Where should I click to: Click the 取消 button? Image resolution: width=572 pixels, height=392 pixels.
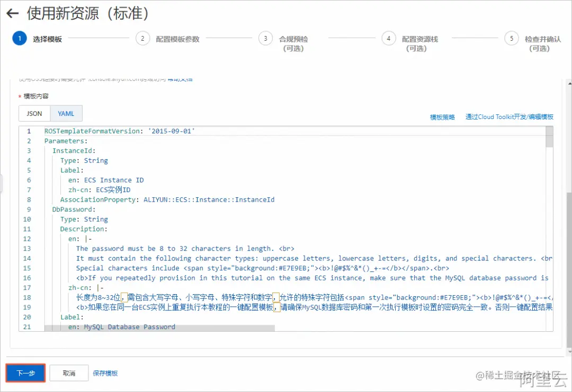click(69, 373)
